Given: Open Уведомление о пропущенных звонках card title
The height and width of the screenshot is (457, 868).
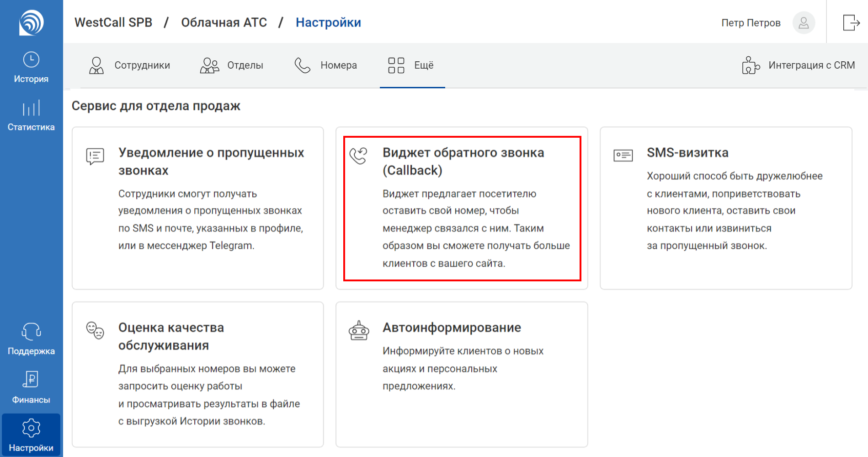Looking at the screenshot, I should pyautogui.click(x=211, y=161).
